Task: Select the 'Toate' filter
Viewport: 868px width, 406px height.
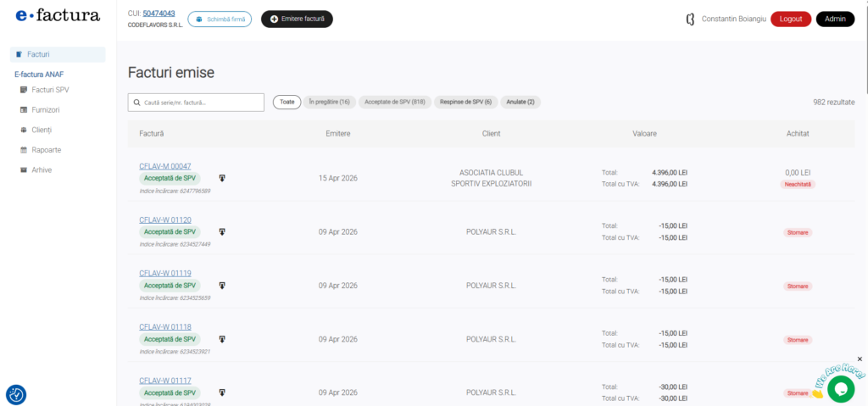Action: pos(287,102)
